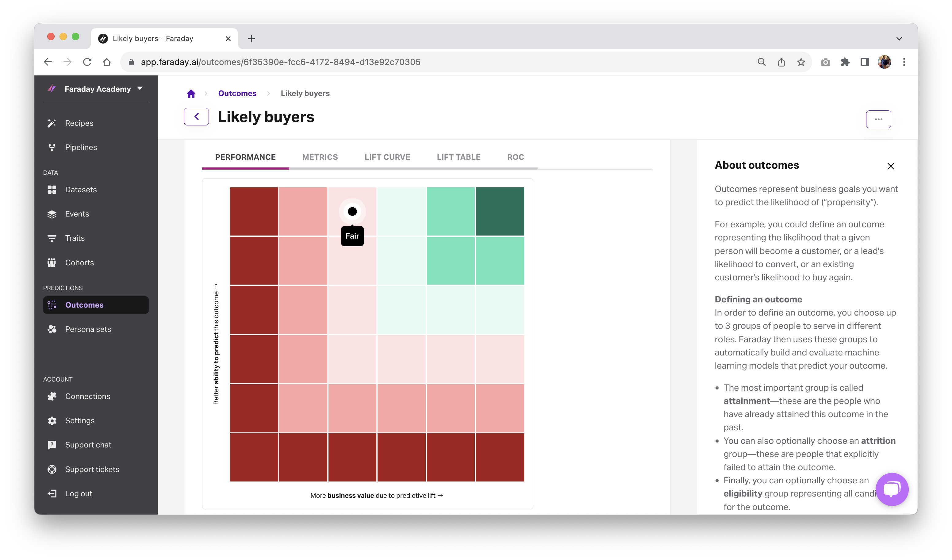Close the Likely buyers browser tab
952x560 pixels.
228,39
